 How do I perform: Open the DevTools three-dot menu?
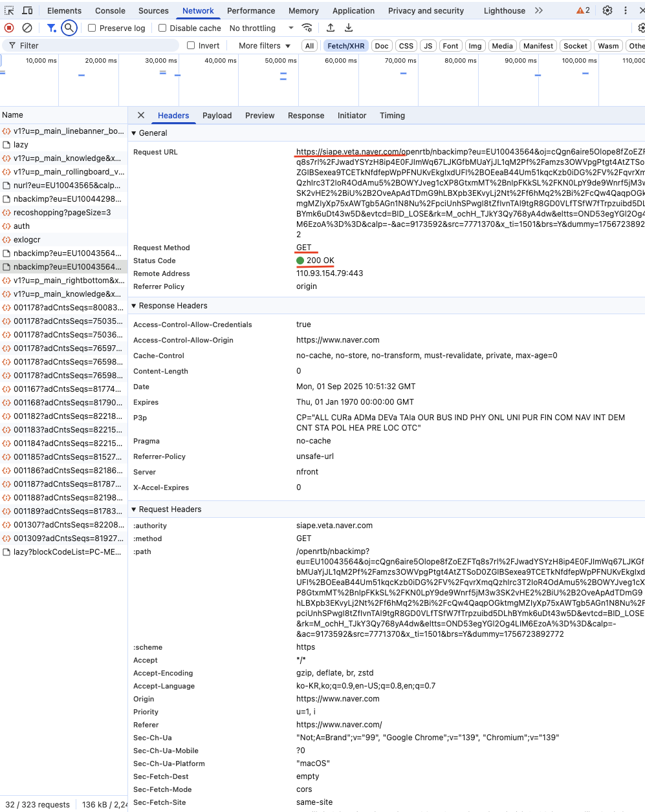click(626, 10)
